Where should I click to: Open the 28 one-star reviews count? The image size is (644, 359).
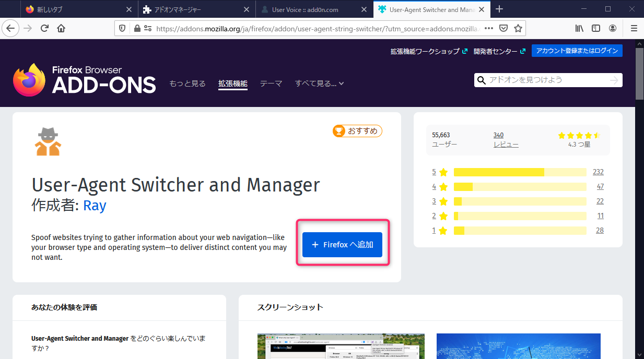tap(600, 231)
